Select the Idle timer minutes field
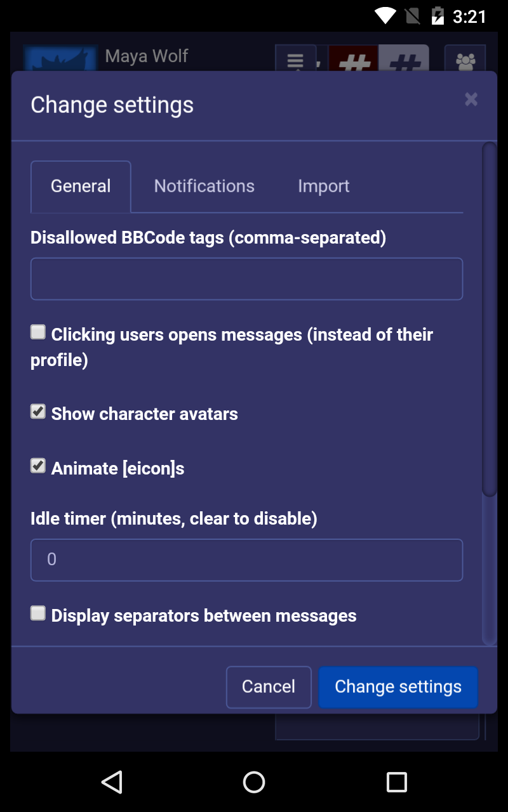 tap(246, 560)
